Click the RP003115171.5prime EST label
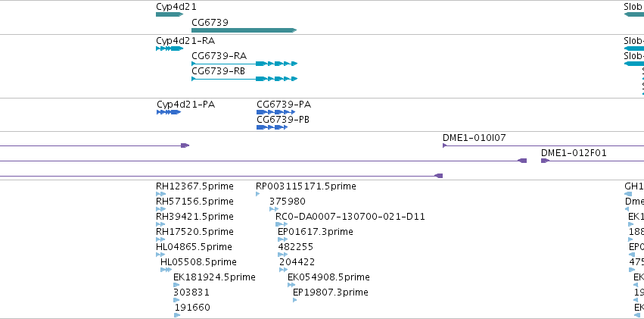 pos(306,186)
